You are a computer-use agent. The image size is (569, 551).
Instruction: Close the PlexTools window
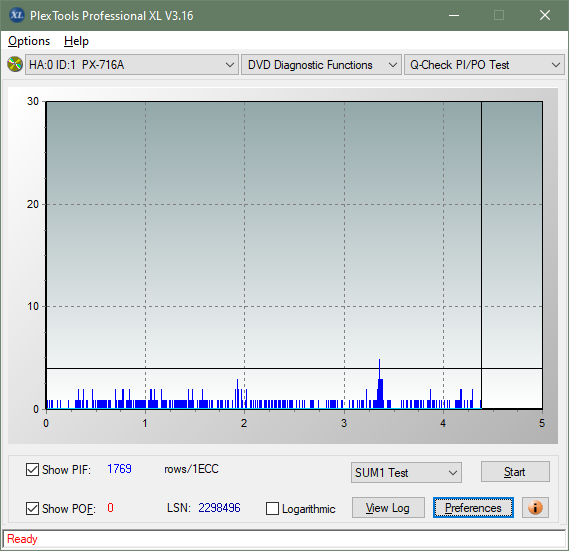[545, 15]
